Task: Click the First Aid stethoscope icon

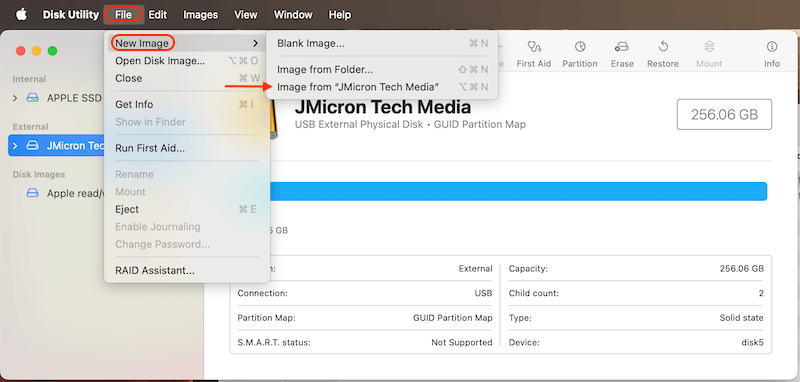Action: (534, 47)
